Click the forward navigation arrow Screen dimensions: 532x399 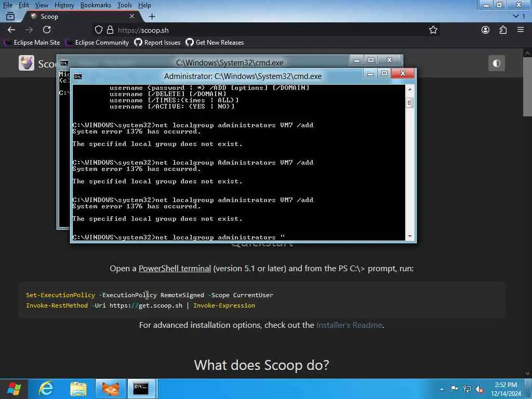29,30
